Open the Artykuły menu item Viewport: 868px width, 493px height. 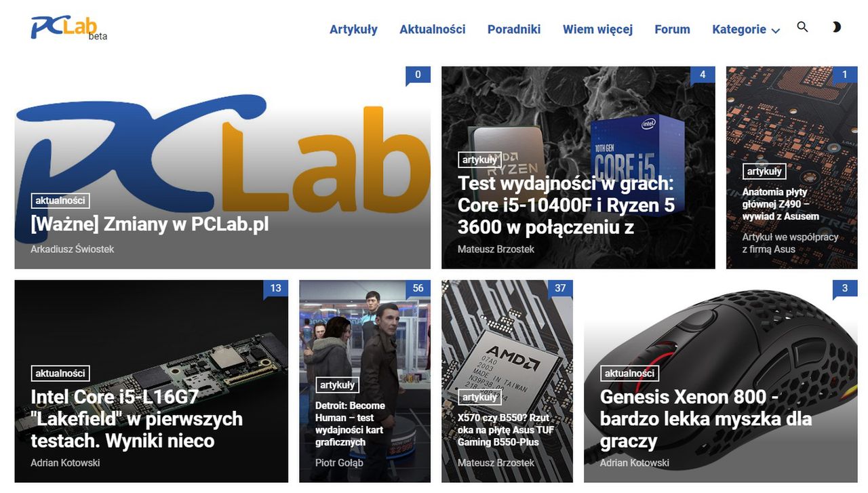(x=353, y=29)
